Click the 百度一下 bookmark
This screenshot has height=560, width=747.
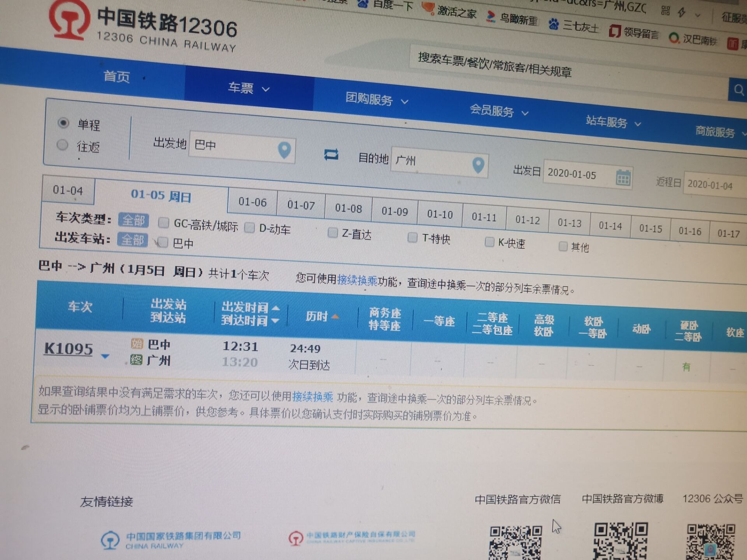(x=385, y=4)
